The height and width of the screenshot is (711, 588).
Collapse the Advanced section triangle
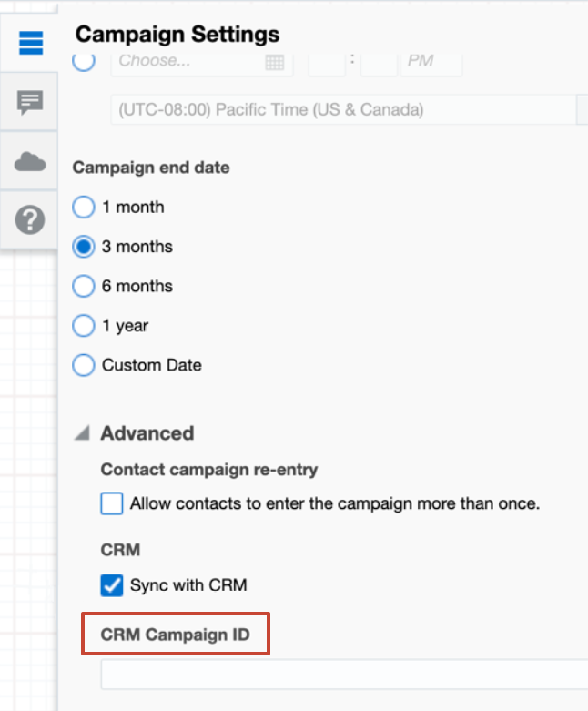point(82,434)
